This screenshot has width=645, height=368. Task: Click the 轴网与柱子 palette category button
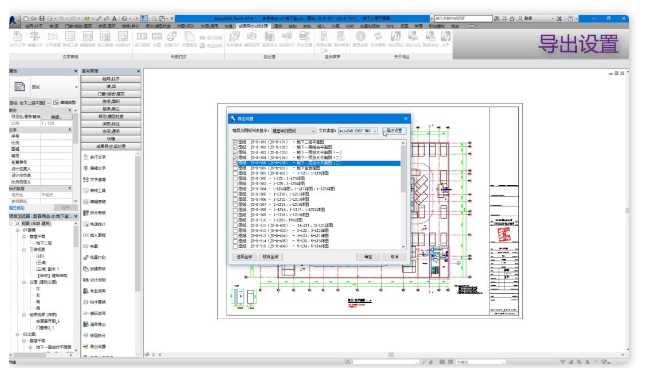[x=111, y=79]
